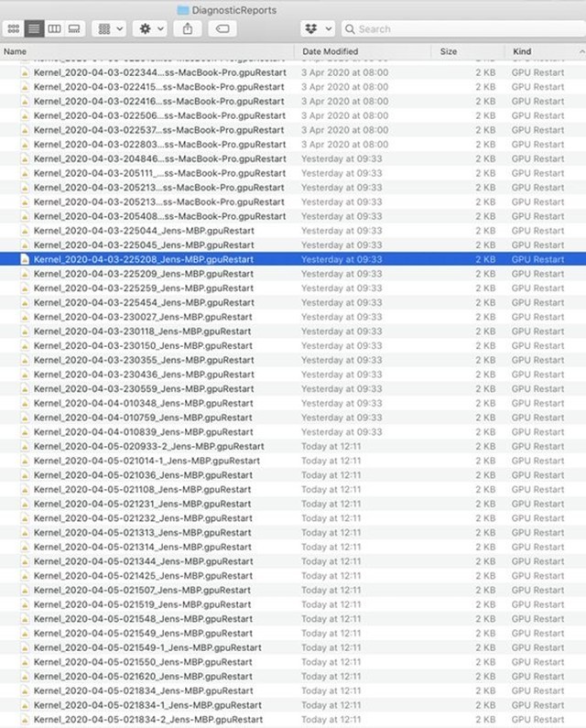The image size is (586, 728).
Task: Click file icon of Kernel_2020-04-05-021425 report
Action: click(x=25, y=576)
